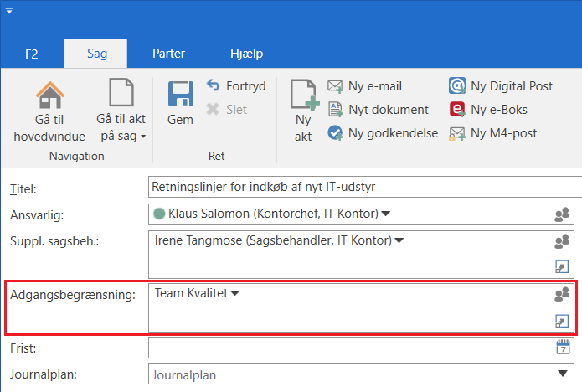
Task: Create a Ny e-Boks message
Action: point(457,109)
